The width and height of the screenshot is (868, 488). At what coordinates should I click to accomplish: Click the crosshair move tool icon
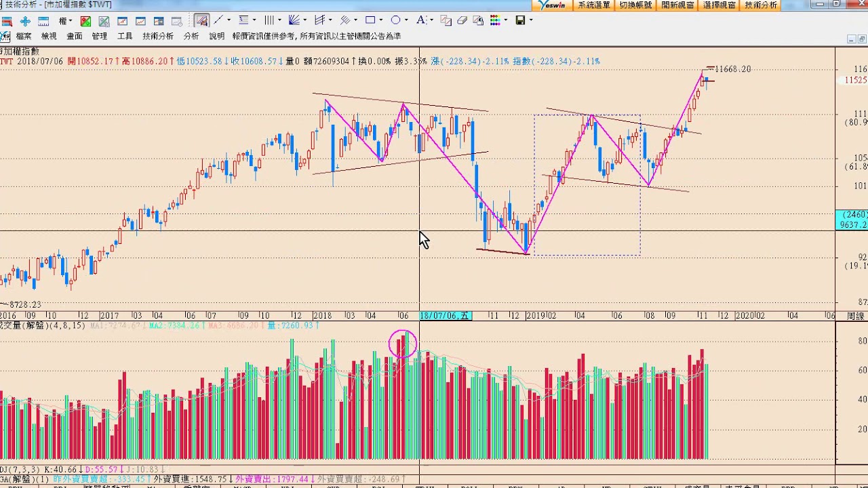click(x=25, y=21)
